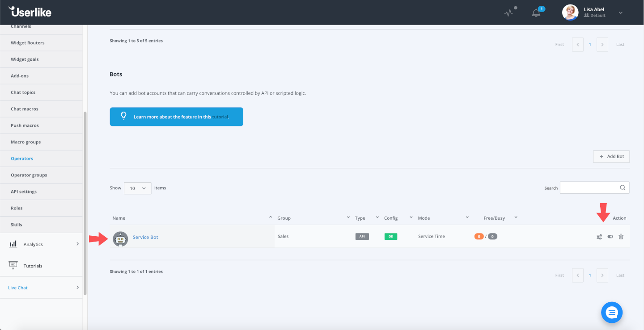Screen dimensions: 644x330
Task: Select Chat macros in sidebar
Action: tap(25, 109)
